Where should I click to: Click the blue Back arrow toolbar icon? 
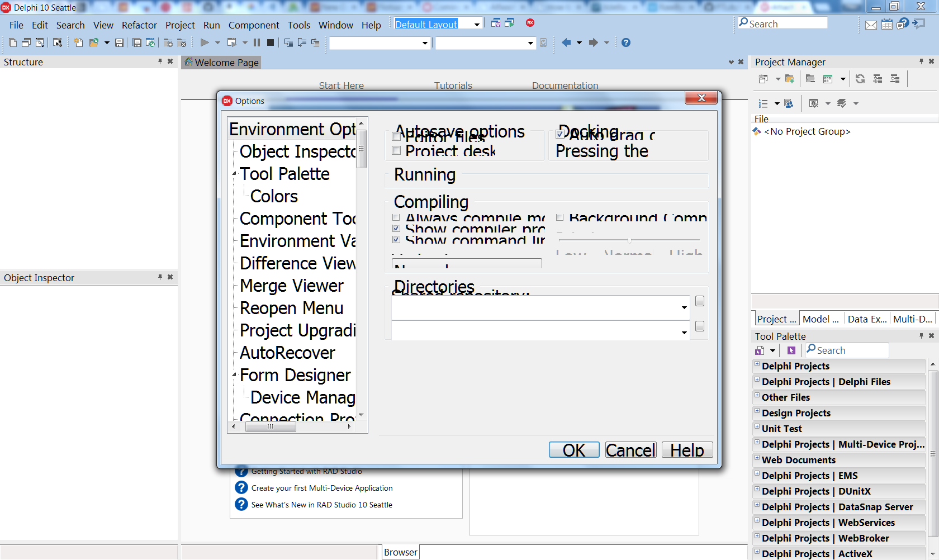[566, 42]
